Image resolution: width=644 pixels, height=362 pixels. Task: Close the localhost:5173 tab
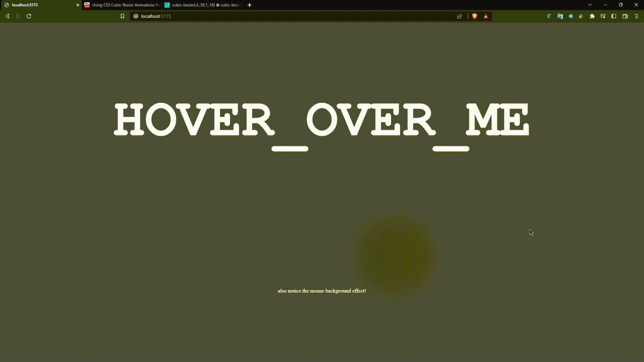78,5
